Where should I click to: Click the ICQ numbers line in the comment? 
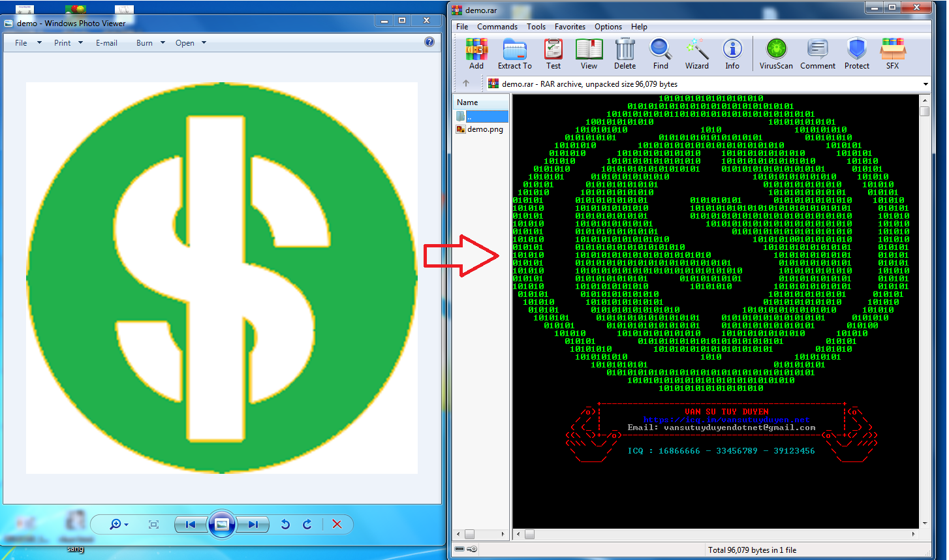tap(721, 451)
